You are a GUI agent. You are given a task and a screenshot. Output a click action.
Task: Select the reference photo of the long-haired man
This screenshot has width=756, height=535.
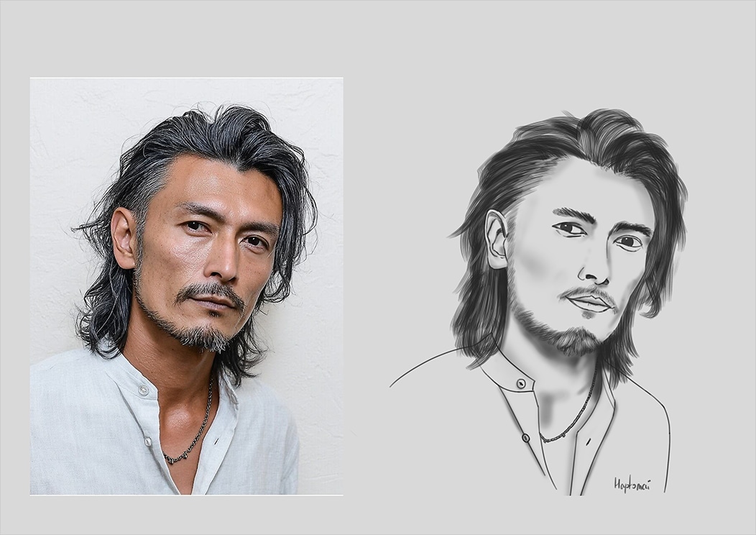pyautogui.click(x=187, y=286)
